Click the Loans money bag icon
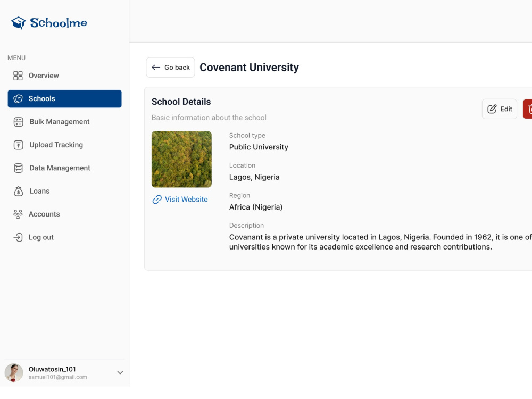This screenshot has height=399, width=532. click(18, 191)
